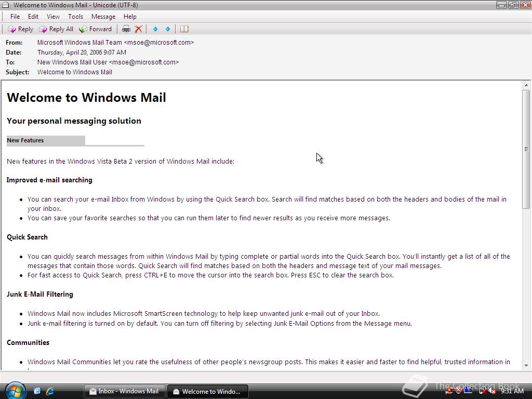
Task: Switch to Inbox - Windows Mail taskbar button
Action: pyautogui.click(x=124, y=391)
